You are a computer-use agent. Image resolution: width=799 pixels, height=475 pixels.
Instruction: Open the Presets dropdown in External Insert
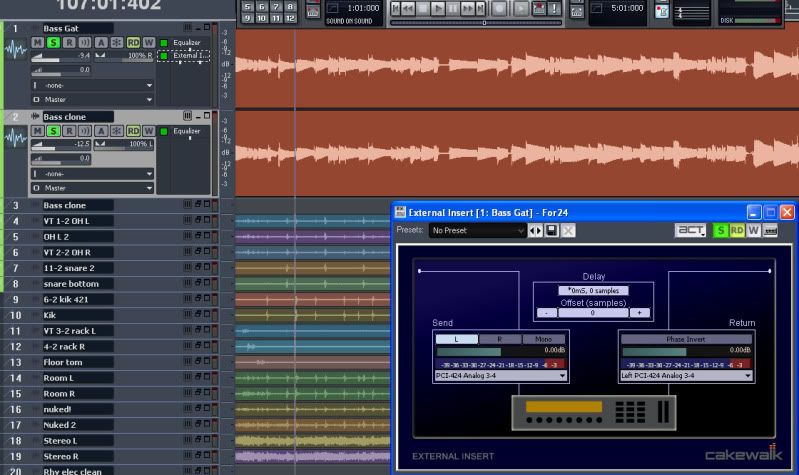477,231
